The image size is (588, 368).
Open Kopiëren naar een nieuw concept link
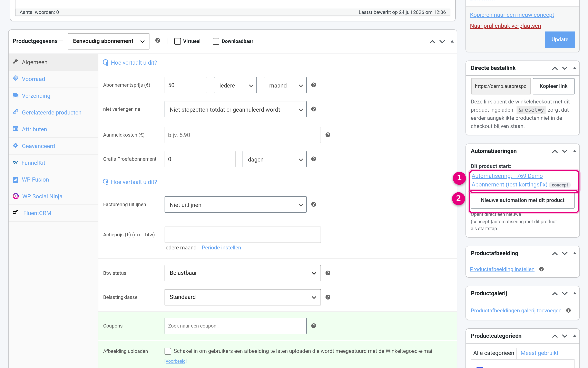(512, 15)
